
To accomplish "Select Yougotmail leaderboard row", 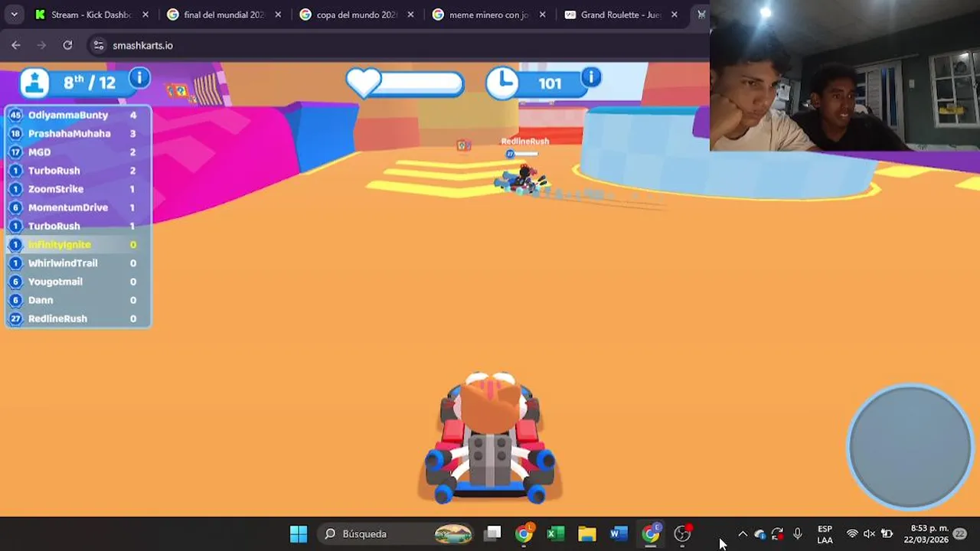I will (x=78, y=282).
